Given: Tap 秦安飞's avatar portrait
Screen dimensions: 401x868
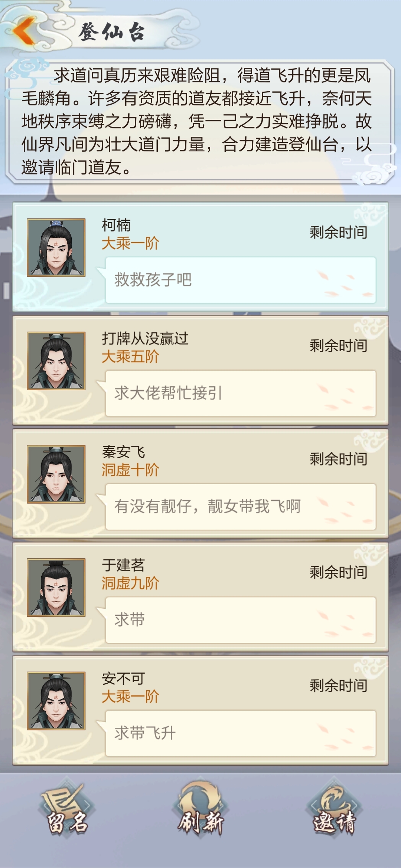Looking at the screenshot, I should (x=56, y=474).
